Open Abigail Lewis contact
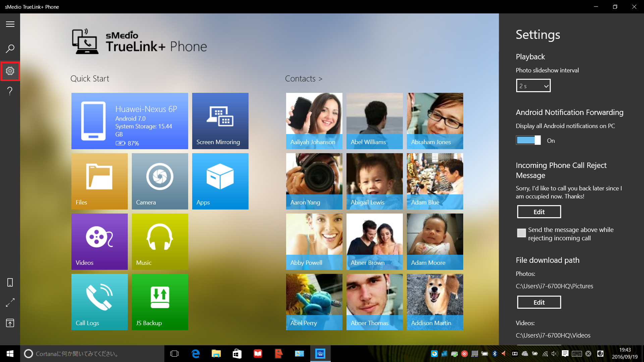The image size is (644, 362). click(x=374, y=181)
